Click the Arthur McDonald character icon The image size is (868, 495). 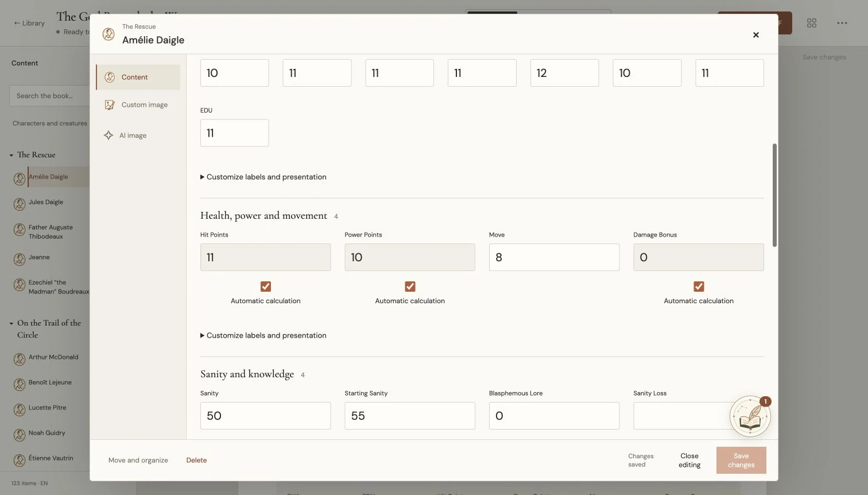(20, 359)
